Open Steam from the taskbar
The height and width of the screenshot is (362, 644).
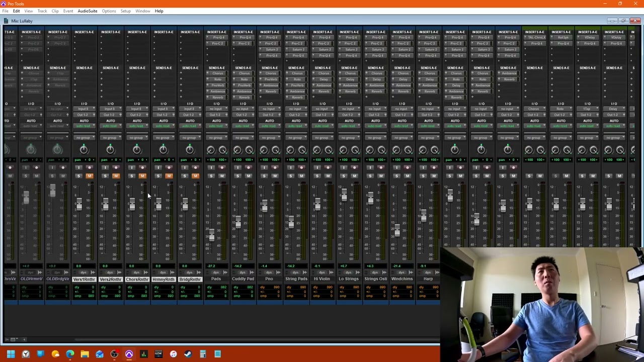188,354
